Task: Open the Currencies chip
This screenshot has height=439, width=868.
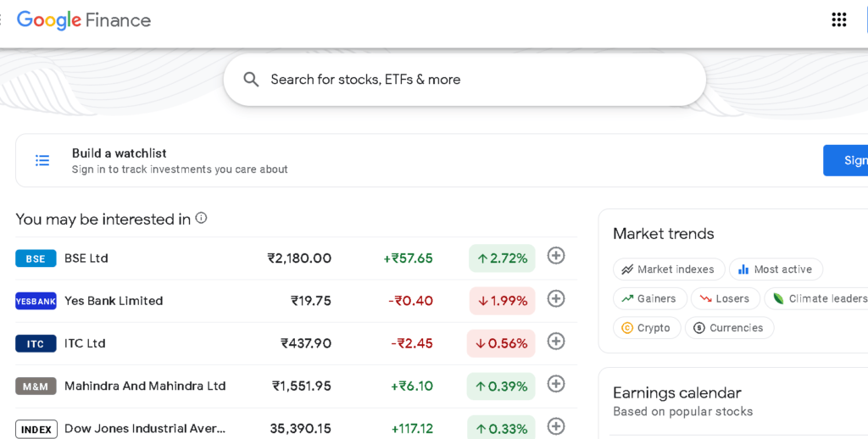Action: (729, 328)
